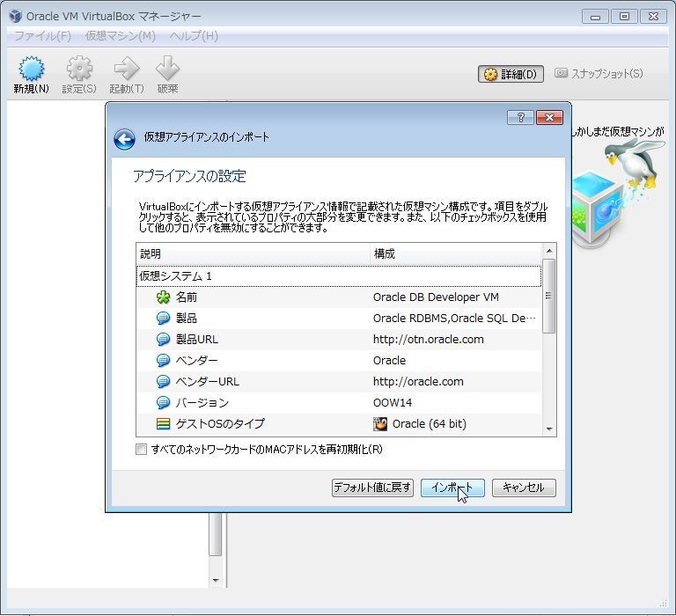Open the ヘルプ(H) menu
676x616 pixels.
pyautogui.click(x=194, y=36)
